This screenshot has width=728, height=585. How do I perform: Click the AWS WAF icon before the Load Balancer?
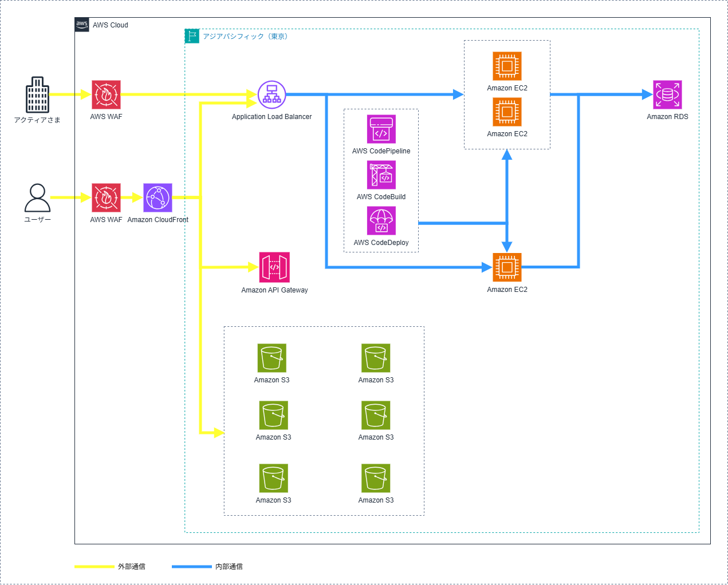[106, 94]
